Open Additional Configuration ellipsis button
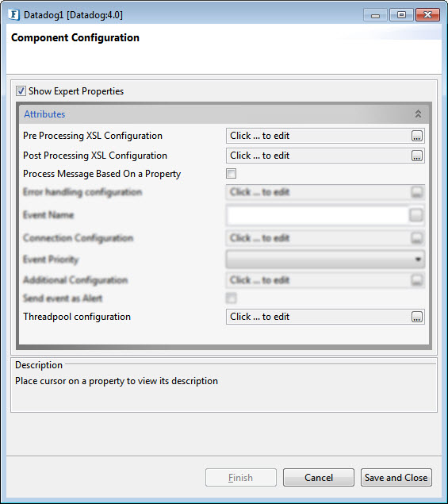The height and width of the screenshot is (504, 448). 417,280
